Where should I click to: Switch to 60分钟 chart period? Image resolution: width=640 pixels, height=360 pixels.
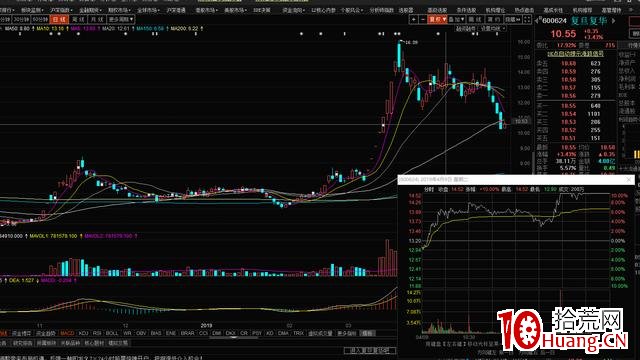click(x=40, y=19)
